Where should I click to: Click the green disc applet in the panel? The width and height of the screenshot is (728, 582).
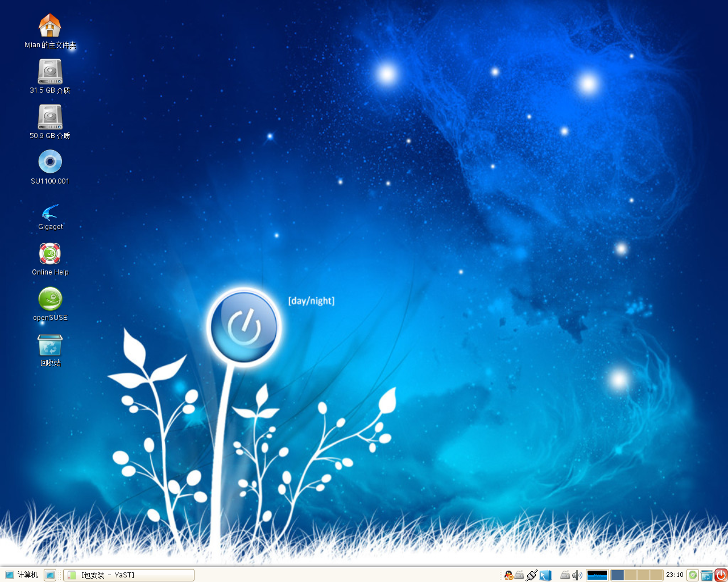(x=693, y=575)
